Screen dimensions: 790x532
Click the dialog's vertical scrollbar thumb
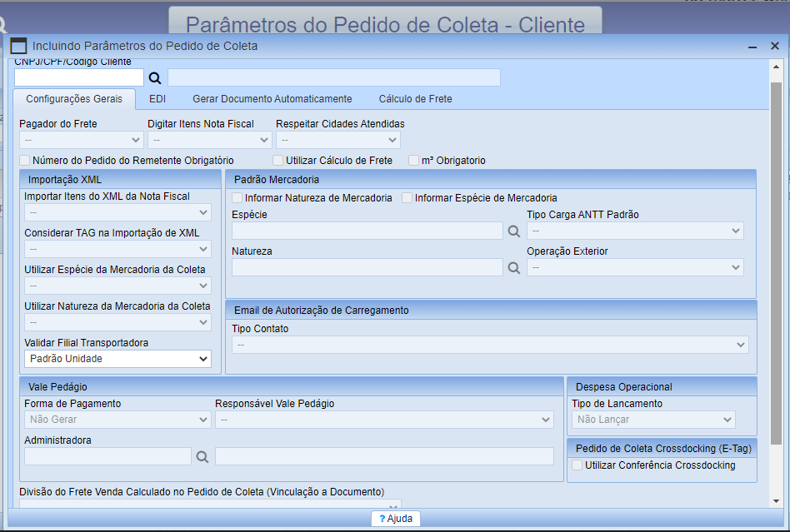(776, 264)
